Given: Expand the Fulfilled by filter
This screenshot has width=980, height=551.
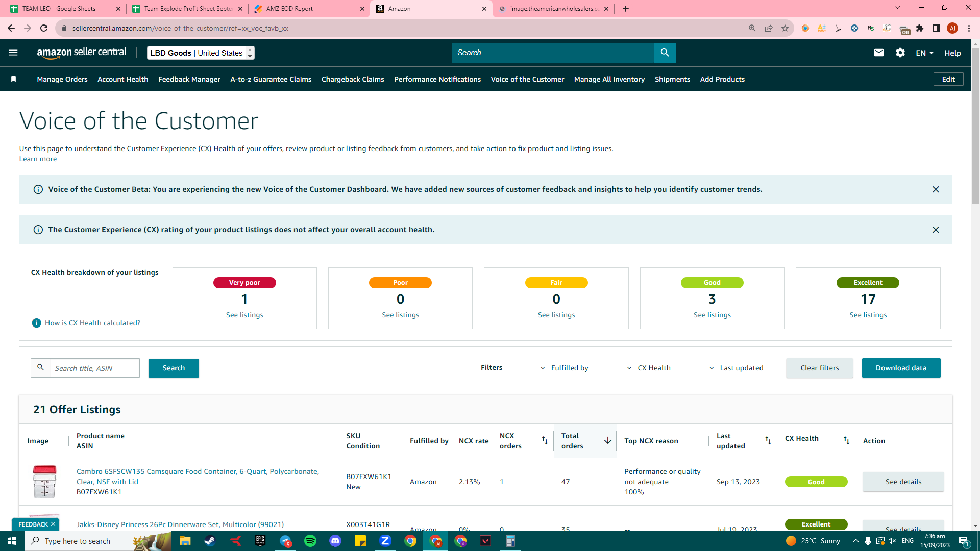Looking at the screenshot, I should [564, 368].
